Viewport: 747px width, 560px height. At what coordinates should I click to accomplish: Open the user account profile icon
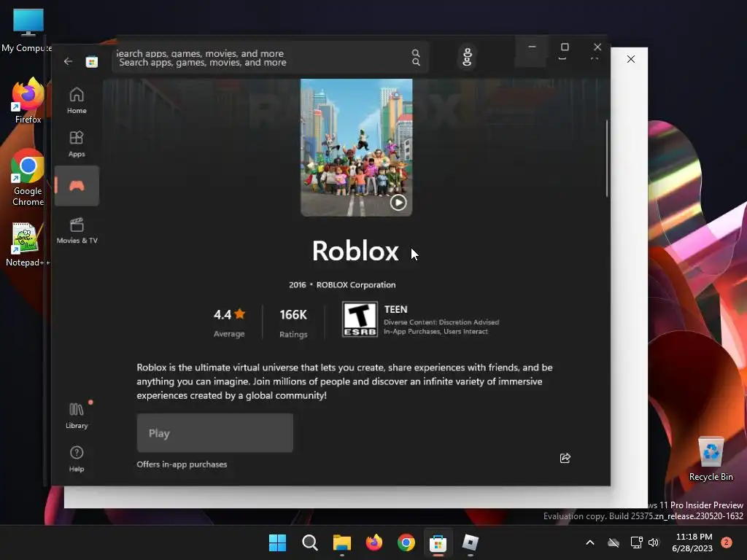[x=468, y=57]
